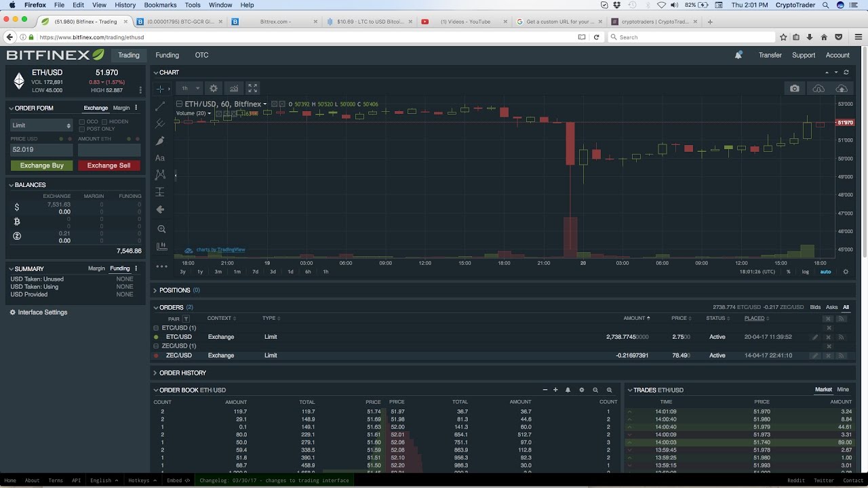Cancel the ZEC/USD limit order
Viewport: 868px width, 488px height.
[828, 355]
